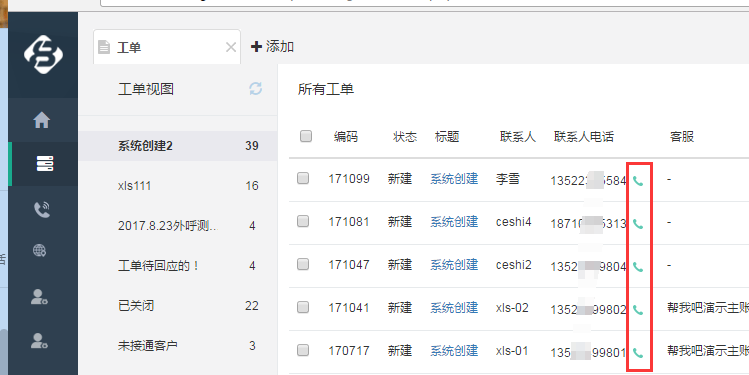Open the home page sidebar icon
749x375 pixels.
(42, 120)
